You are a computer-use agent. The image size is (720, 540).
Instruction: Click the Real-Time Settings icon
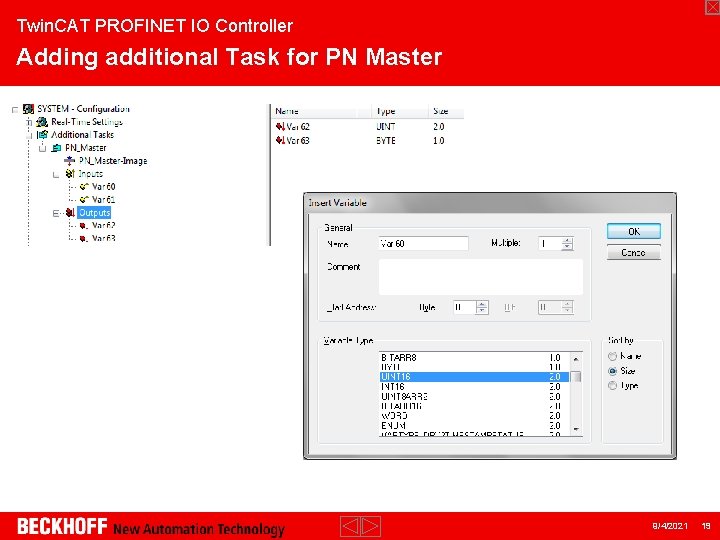click(42, 122)
